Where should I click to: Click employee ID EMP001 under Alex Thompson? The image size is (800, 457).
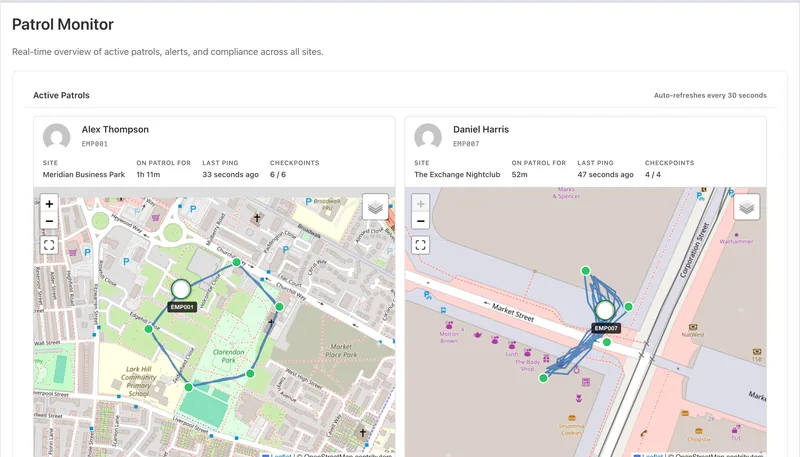[x=95, y=144]
